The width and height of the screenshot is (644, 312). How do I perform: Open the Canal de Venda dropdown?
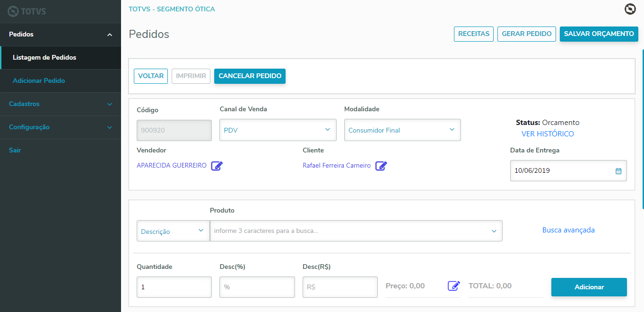pyautogui.click(x=278, y=130)
